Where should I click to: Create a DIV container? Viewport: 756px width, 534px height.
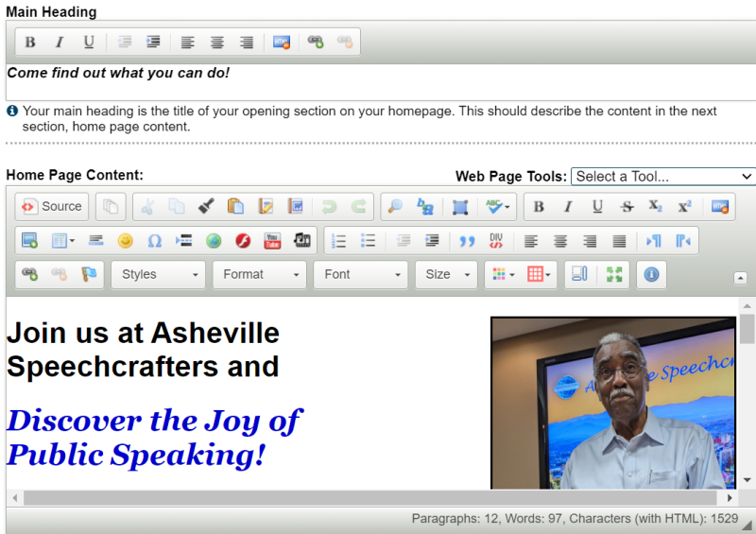pyautogui.click(x=496, y=240)
